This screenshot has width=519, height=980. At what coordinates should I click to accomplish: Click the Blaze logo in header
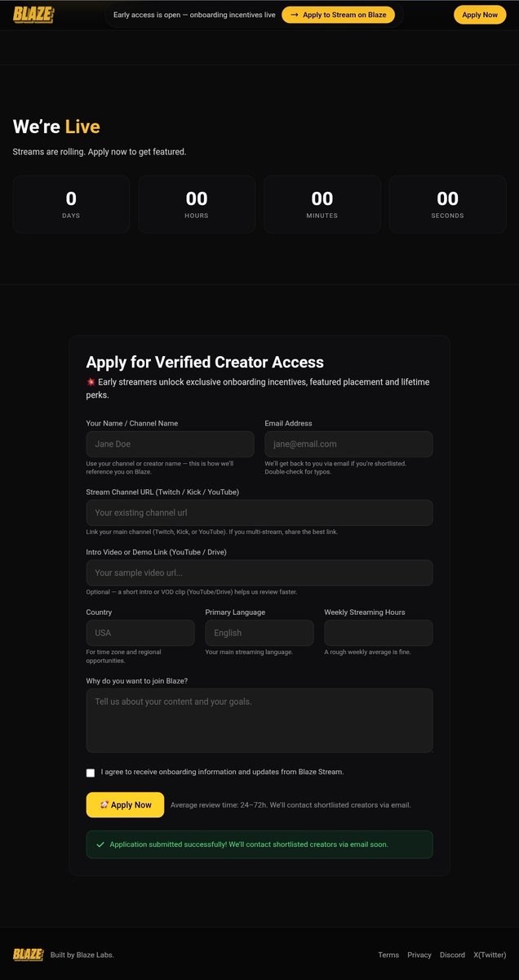[x=33, y=15]
